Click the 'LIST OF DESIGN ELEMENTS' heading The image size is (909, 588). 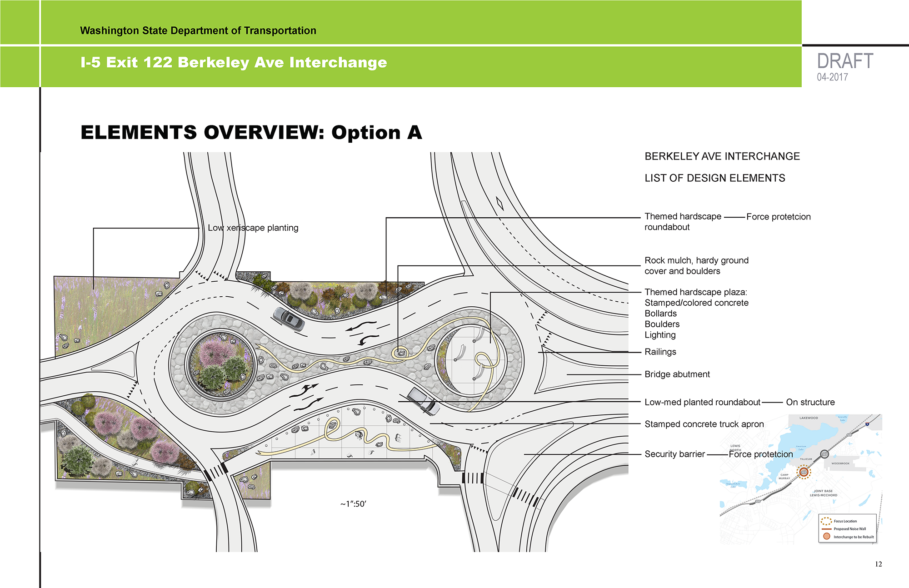point(715,178)
